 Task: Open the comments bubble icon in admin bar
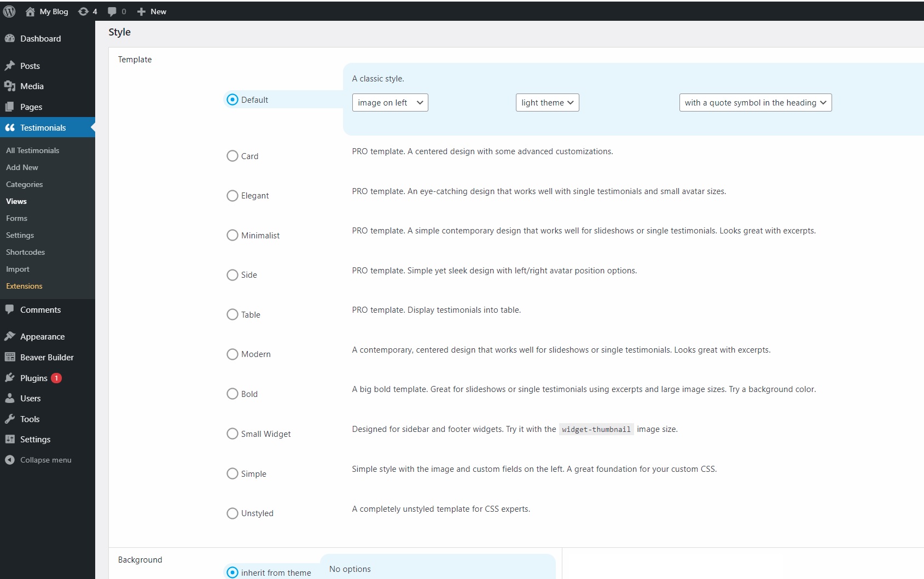(112, 11)
